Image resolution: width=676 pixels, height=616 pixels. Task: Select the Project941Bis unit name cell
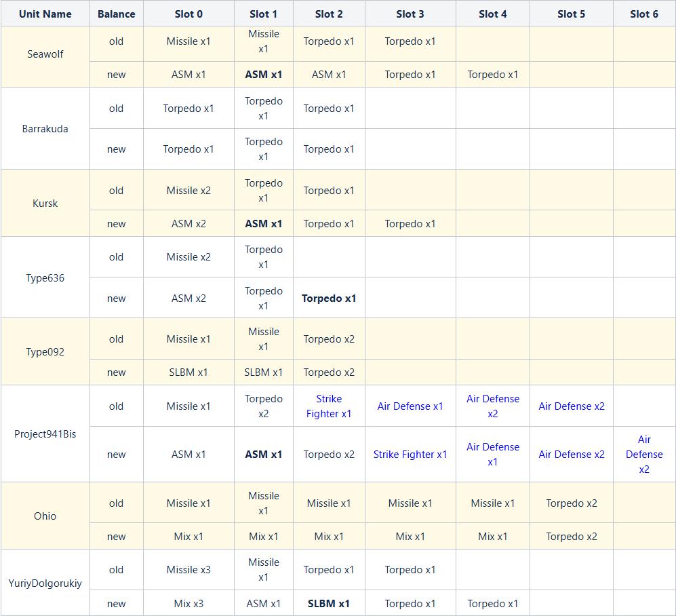click(x=45, y=434)
